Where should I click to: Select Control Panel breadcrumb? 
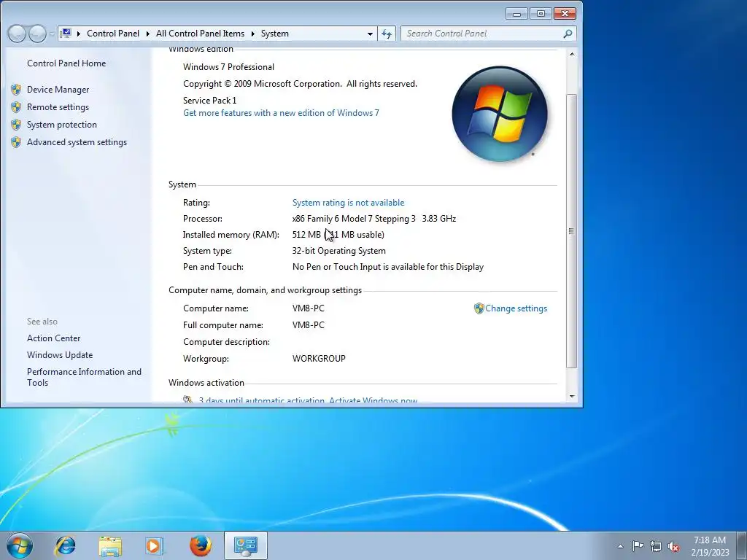click(x=113, y=34)
